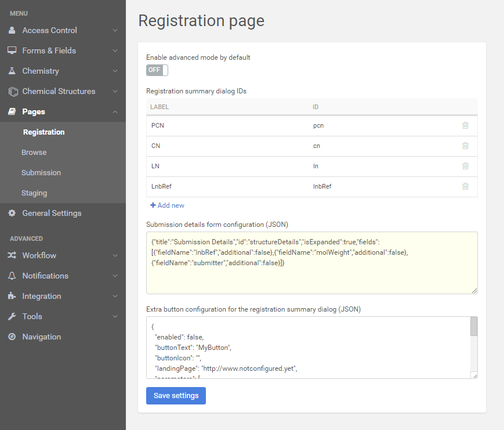Click the Navigation compass icon

coord(12,337)
